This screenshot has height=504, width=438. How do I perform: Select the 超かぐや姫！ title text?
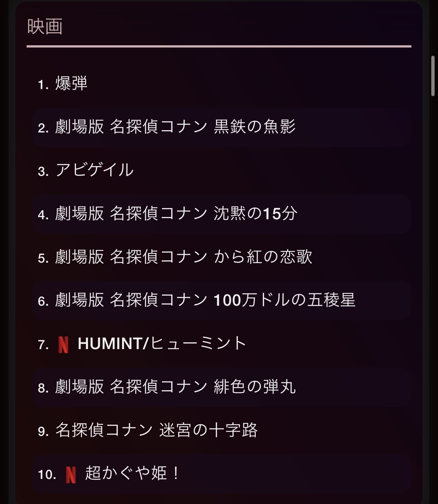(133, 474)
